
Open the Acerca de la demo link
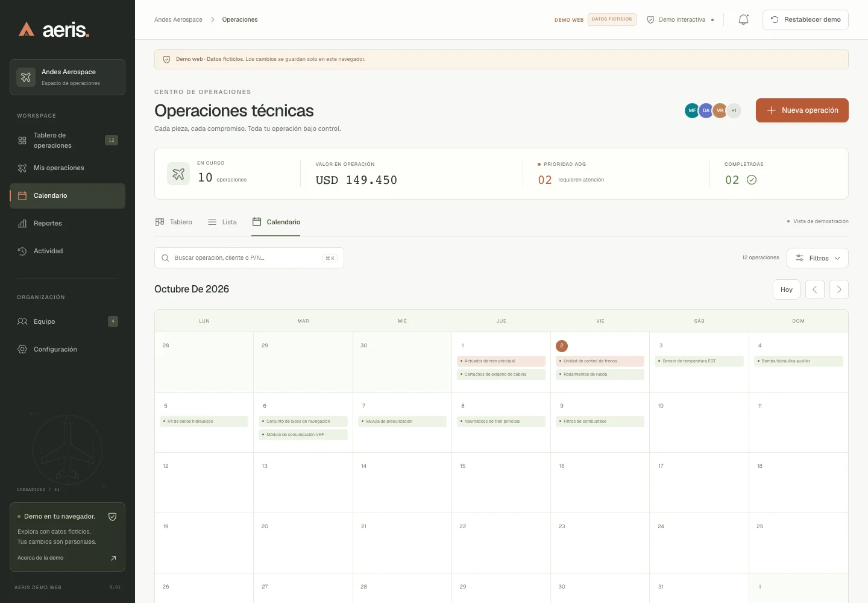[66, 558]
